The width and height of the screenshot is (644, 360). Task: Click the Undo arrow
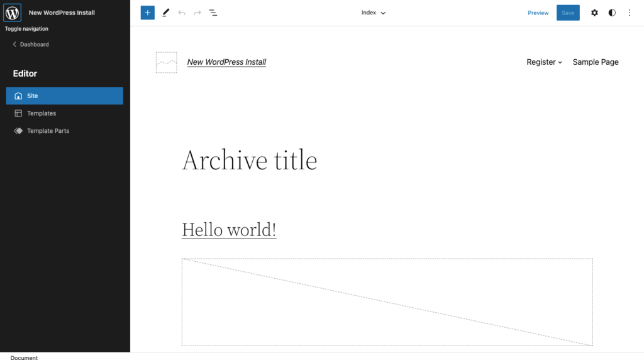point(182,13)
